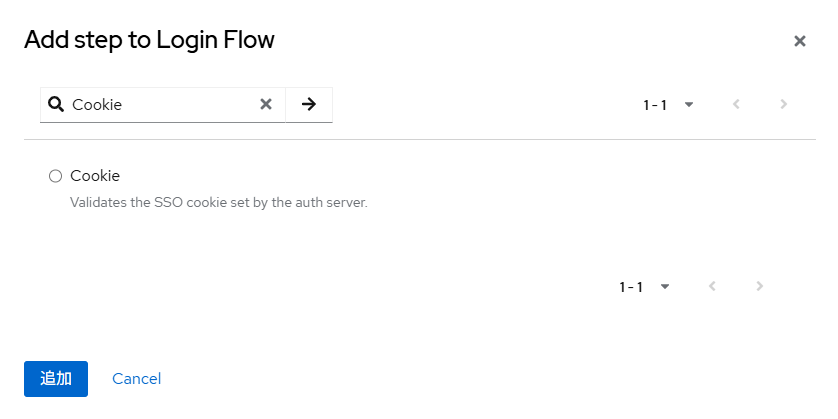Image resolution: width=838 pixels, height=419 pixels.
Task: Expand the caret beside upper 1 - 1 count
Action: tap(689, 104)
